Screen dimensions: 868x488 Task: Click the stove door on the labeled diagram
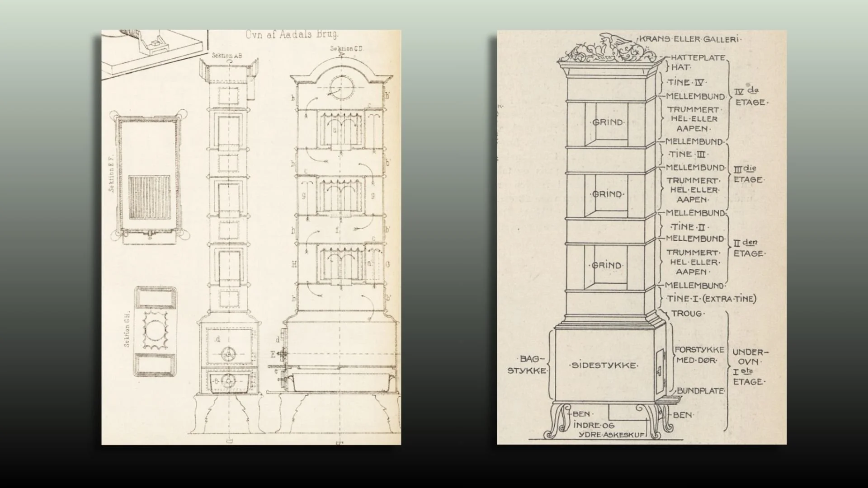tap(660, 371)
